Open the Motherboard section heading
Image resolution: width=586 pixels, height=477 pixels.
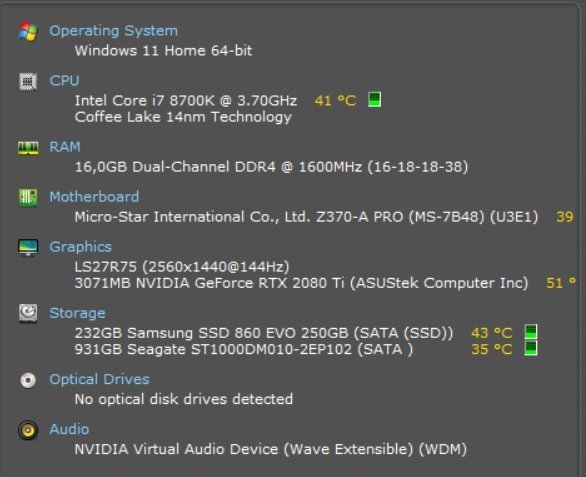pyautogui.click(x=94, y=197)
